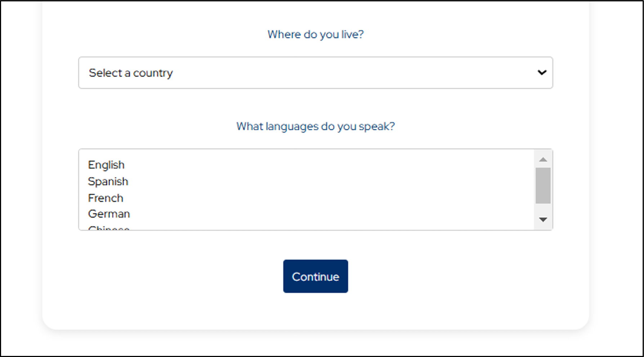Click the "Where do you live?" label
This screenshot has width=644, height=357.
[x=316, y=35]
